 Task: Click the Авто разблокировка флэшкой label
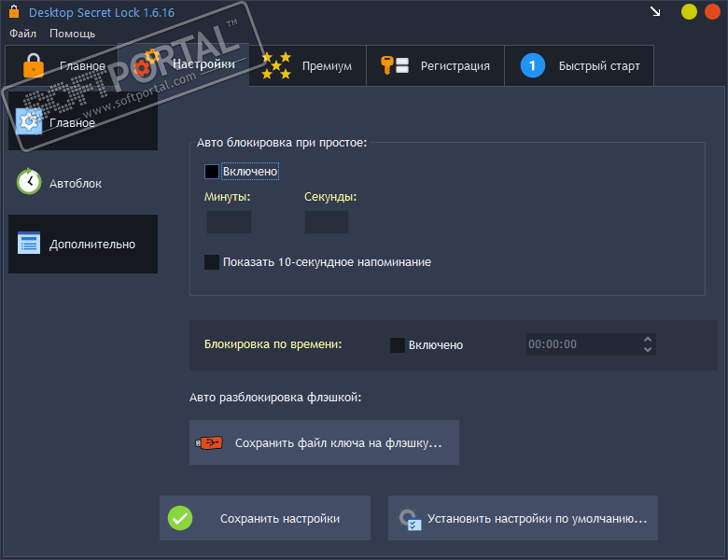tap(275, 398)
